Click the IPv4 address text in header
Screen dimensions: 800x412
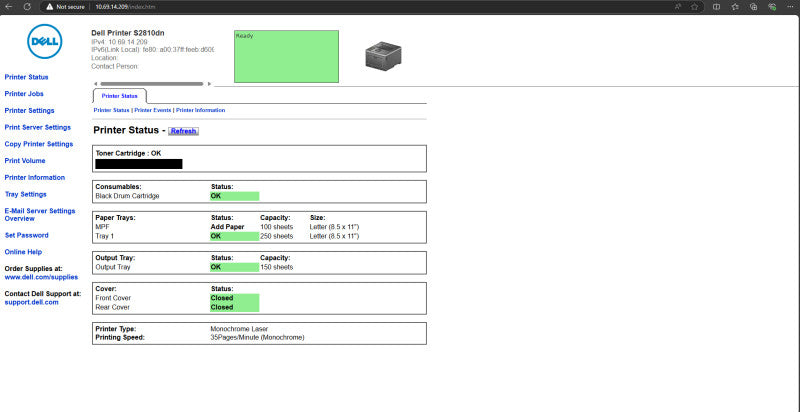click(120, 42)
